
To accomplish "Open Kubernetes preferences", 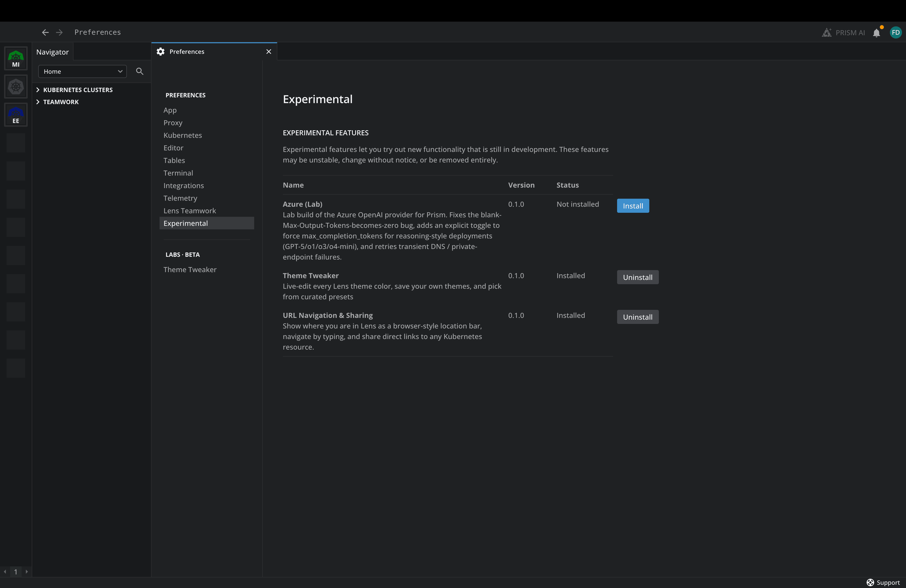I will point(207,135).
